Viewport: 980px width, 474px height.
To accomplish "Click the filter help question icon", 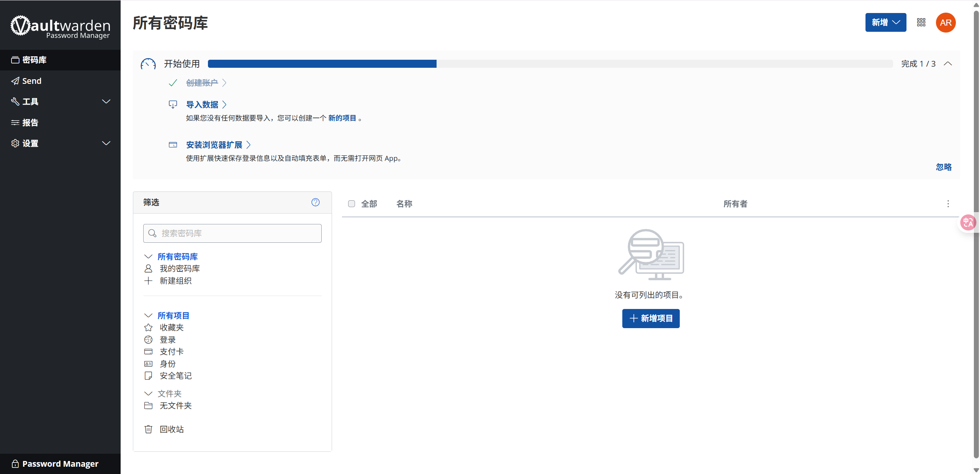I will click(315, 202).
